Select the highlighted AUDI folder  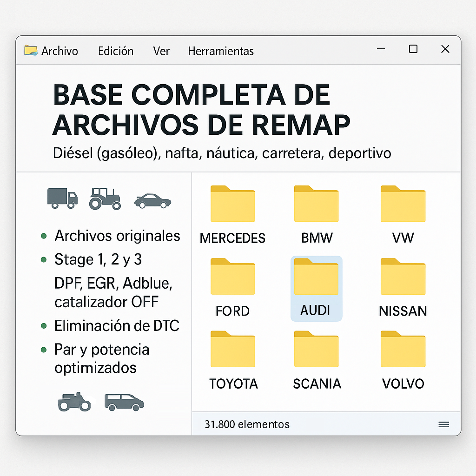(x=316, y=288)
